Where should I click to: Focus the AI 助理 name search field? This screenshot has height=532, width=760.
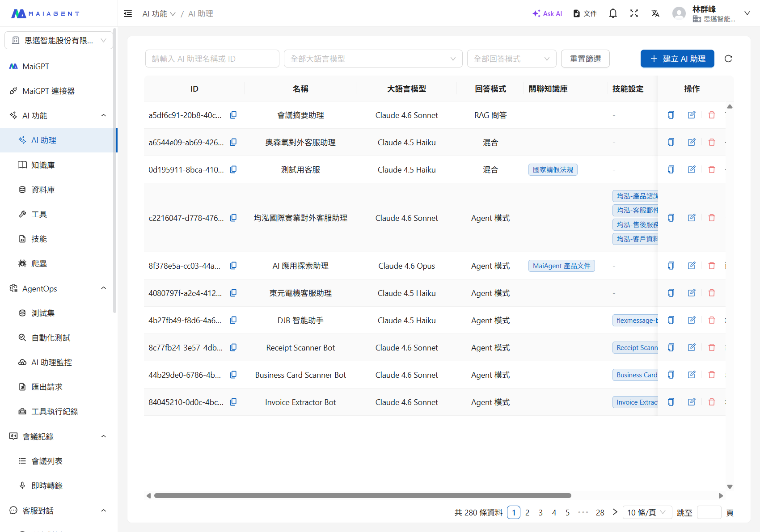pyautogui.click(x=212, y=59)
